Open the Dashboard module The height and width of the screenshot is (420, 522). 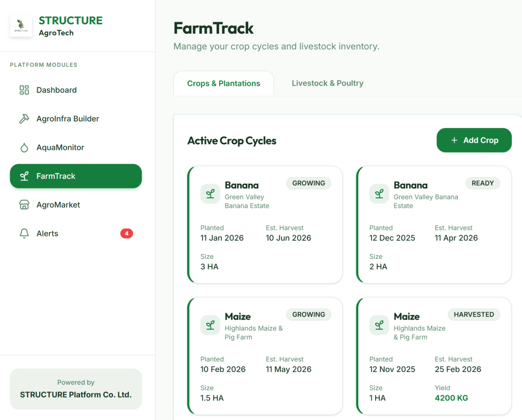56,90
